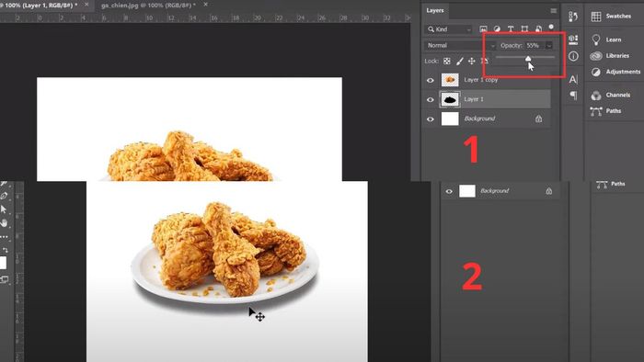Switch to the Layer 1, RGB/8# document tab

click(x=39, y=6)
